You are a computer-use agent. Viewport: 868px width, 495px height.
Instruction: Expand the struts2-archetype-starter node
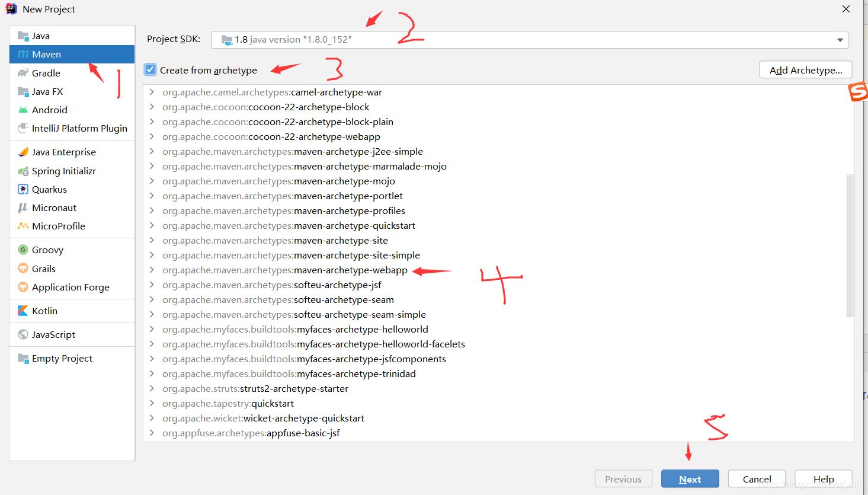[152, 388]
